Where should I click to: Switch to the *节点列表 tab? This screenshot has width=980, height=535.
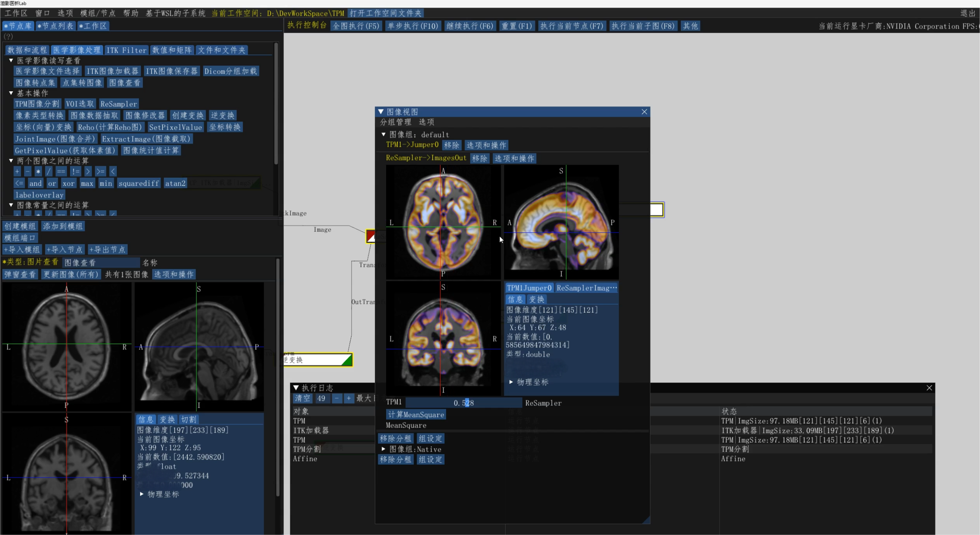point(55,25)
